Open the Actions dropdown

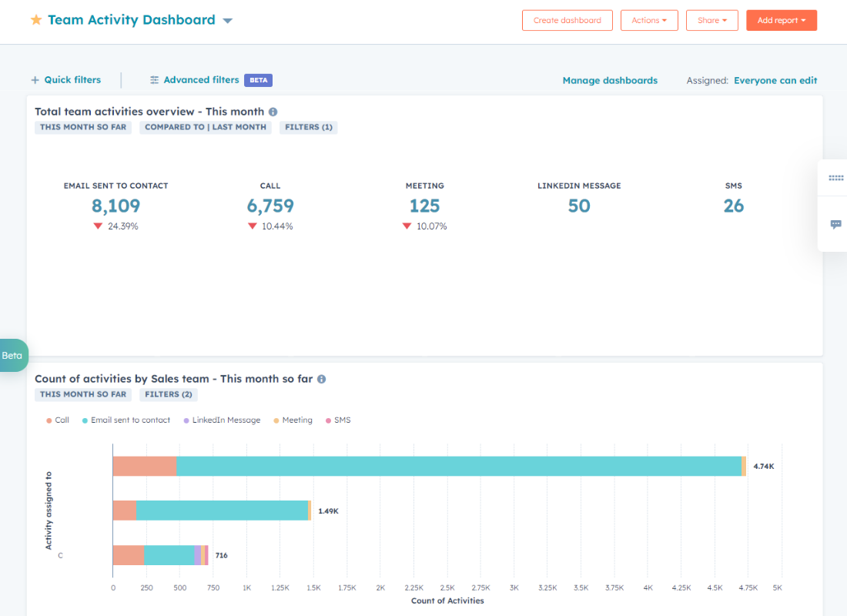point(649,20)
